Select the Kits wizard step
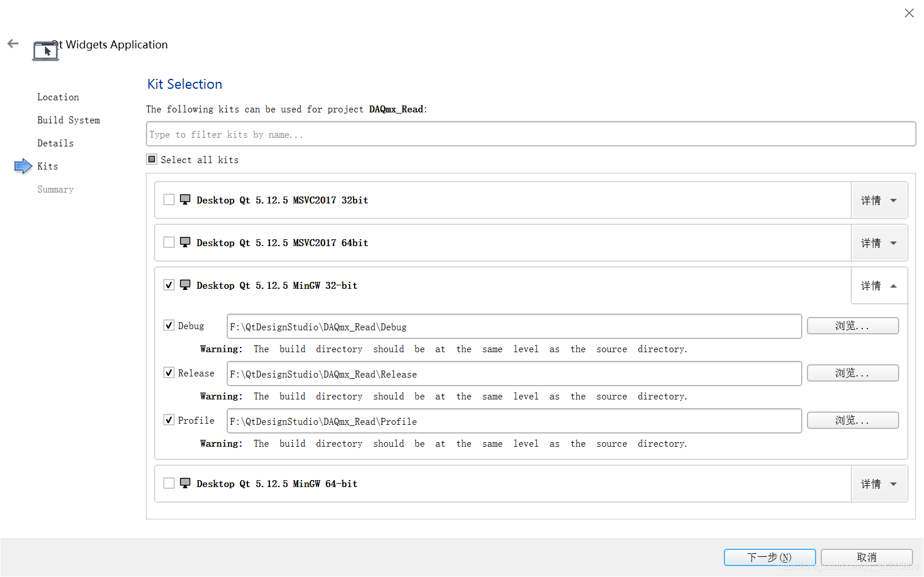Screen dimensions: 924x577 coord(48,166)
